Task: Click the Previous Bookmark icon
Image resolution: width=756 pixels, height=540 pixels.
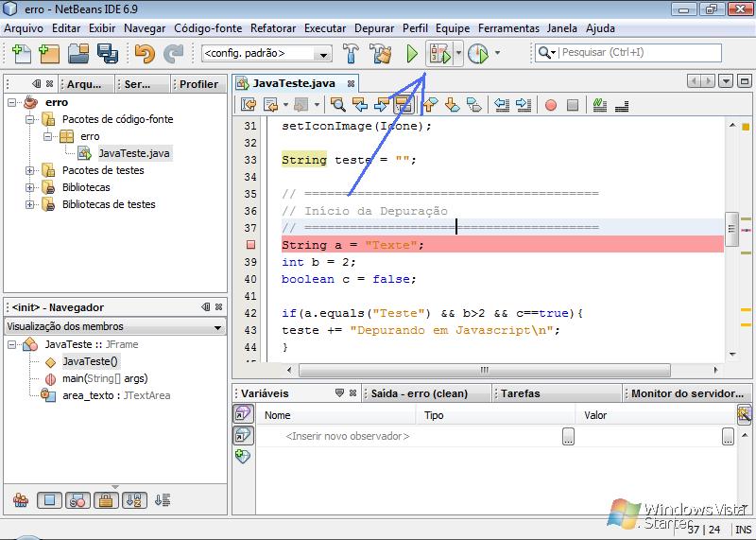Action: click(430, 104)
